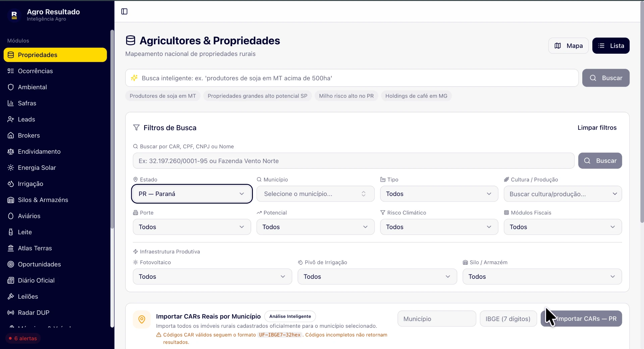The image size is (644, 349).
Task: Click Buscar beside the CAR/CPF field
Action: pos(600,161)
